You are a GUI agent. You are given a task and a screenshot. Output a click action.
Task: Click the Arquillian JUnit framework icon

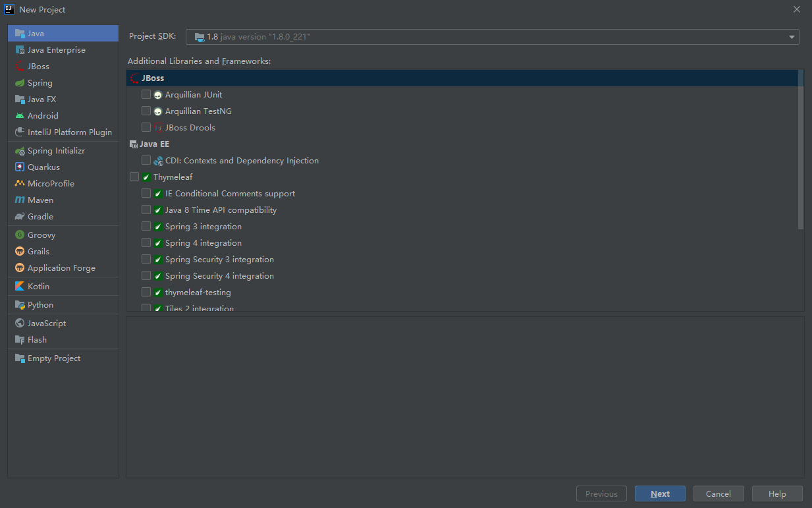(158, 95)
